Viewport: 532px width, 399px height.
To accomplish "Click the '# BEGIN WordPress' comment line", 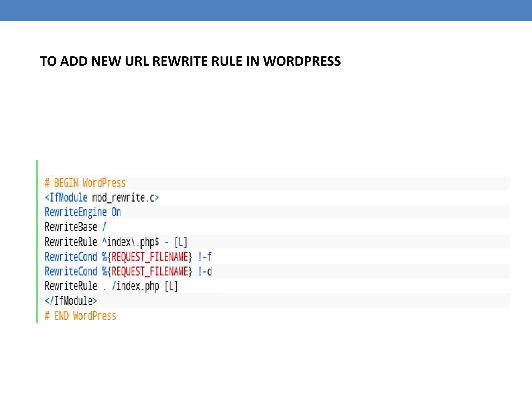I will coord(85,183).
